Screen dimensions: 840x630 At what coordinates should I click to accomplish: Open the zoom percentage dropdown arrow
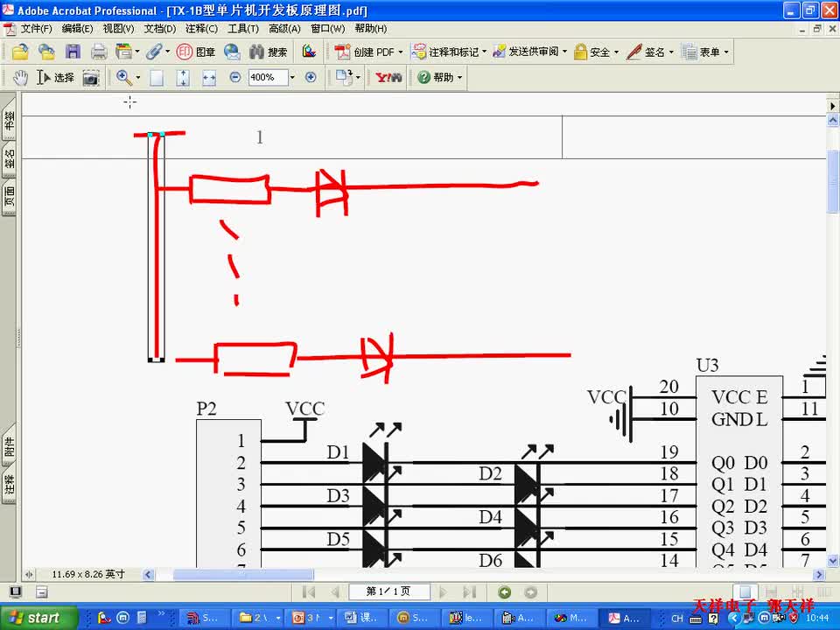coord(292,77)
